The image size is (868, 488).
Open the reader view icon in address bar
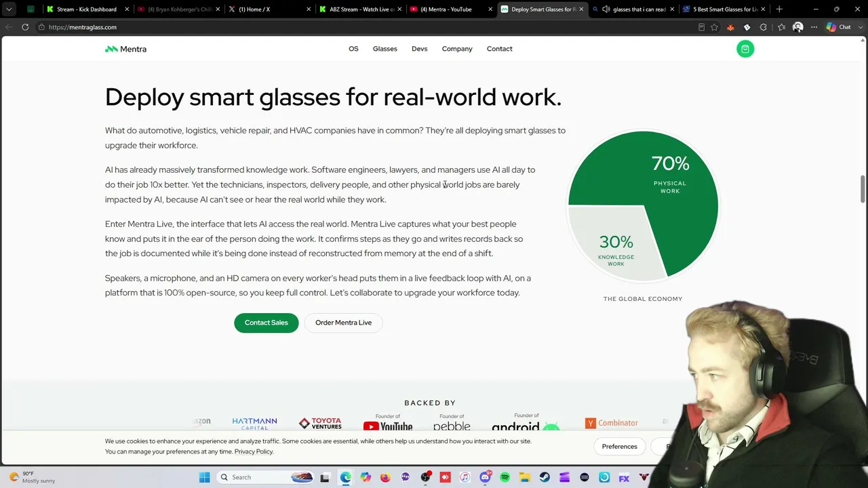[x=701, y=27]
